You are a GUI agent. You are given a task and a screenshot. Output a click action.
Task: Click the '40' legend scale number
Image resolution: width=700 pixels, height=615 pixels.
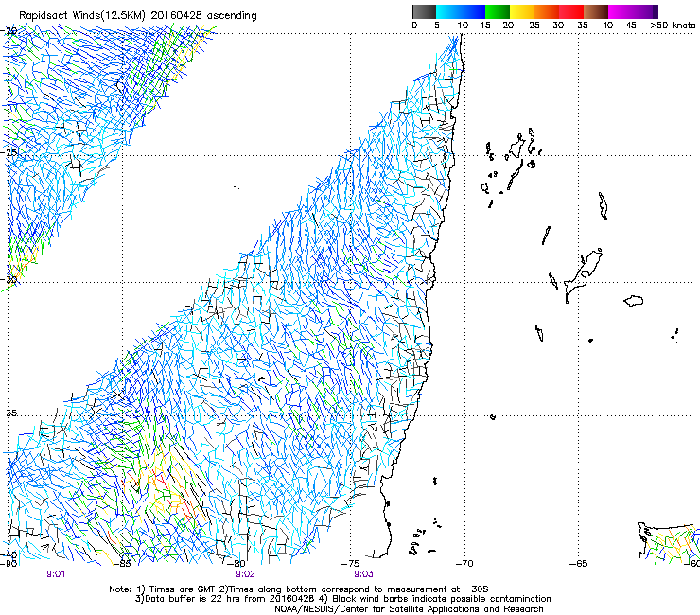click(x=607, y=26)
